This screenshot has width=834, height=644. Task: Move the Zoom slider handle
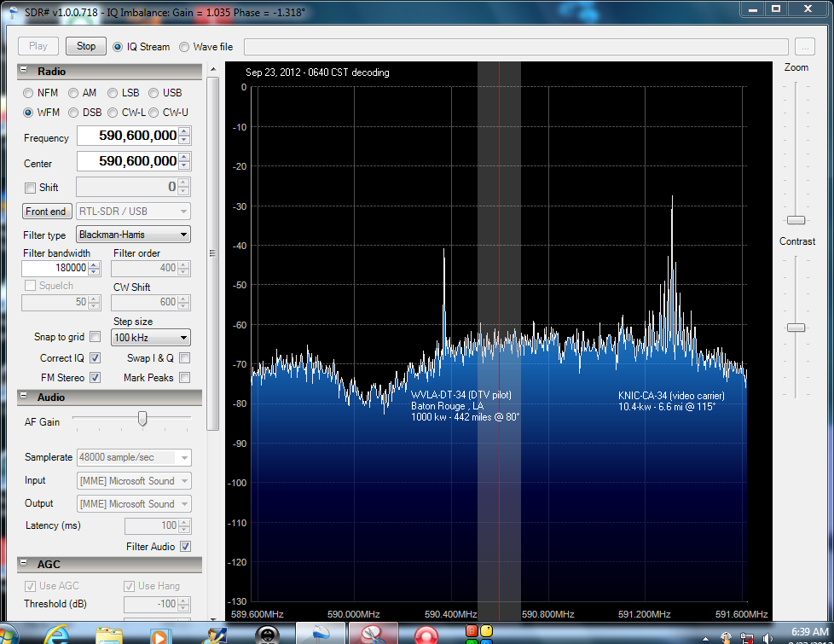796,220
